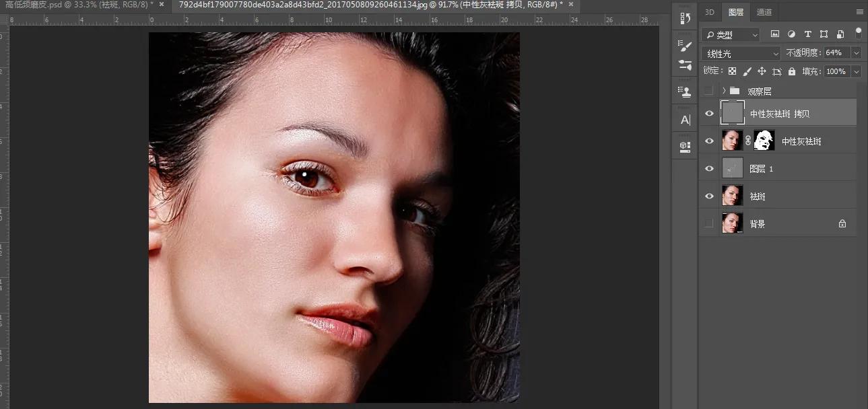Show the 背景 layer
868x409 pixels.
pyautogui.click(x=708, y=224)
